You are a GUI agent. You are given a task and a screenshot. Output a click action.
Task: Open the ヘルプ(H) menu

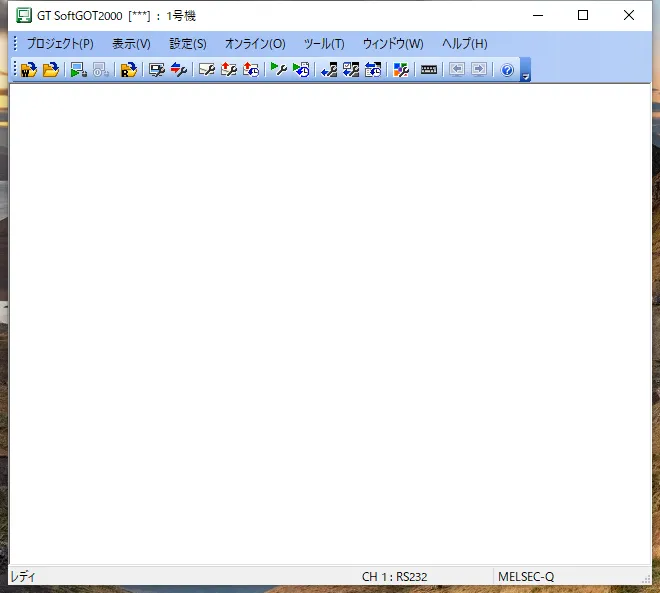click(465, 44)
